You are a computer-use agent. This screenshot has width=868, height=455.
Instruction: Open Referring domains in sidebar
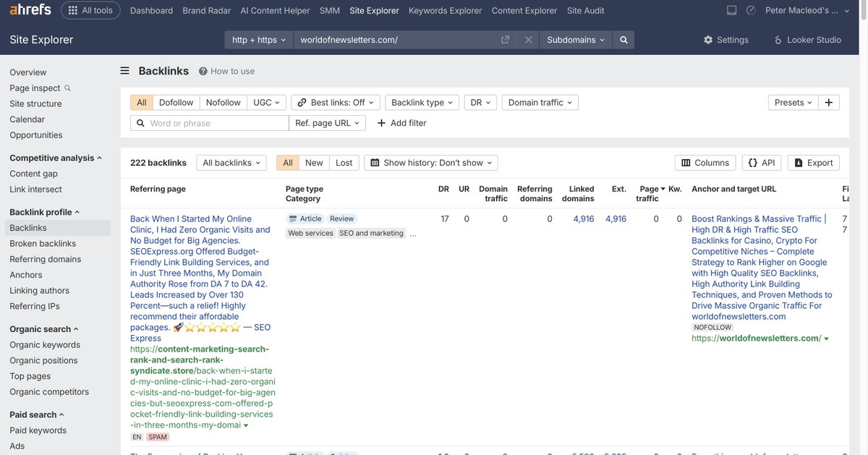(x=46, y=259)
